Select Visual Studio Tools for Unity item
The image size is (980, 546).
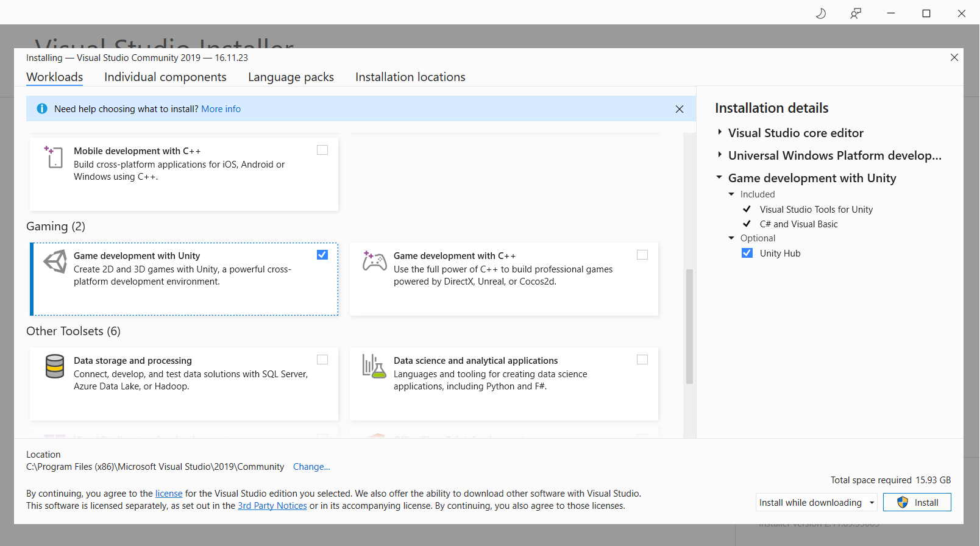pyautogui.click(x=816, y=210)
